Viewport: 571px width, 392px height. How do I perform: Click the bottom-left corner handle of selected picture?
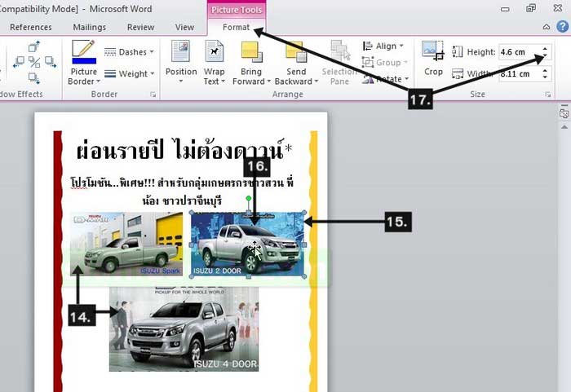click(x=192, y=277)
